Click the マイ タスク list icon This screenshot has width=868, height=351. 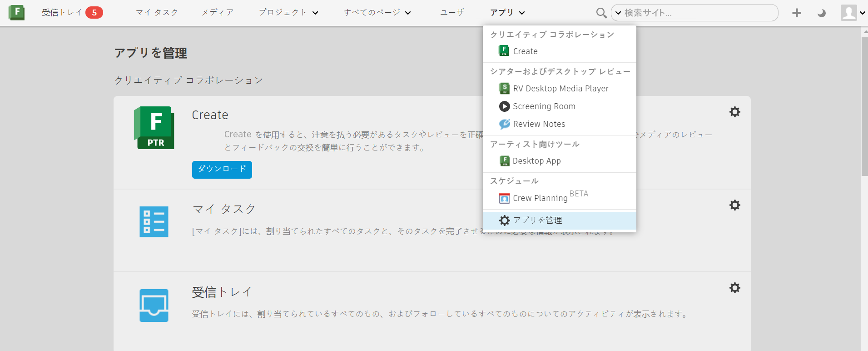pos(154,222)
